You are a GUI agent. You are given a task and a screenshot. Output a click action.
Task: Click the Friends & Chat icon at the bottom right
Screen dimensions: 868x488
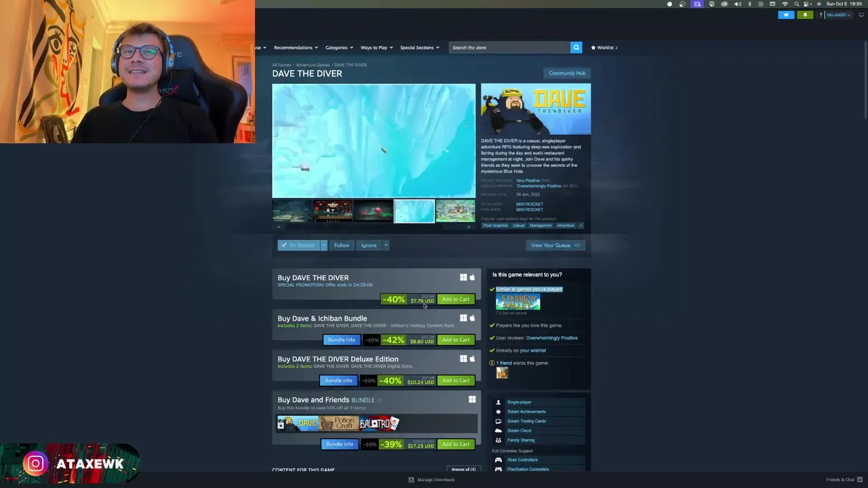click(x=859, y=480)
